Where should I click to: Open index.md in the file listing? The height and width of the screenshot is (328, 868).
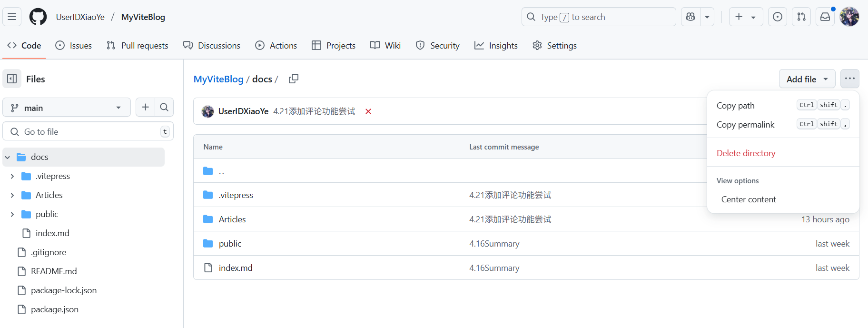pyautogui.click(x=236, y=268)
